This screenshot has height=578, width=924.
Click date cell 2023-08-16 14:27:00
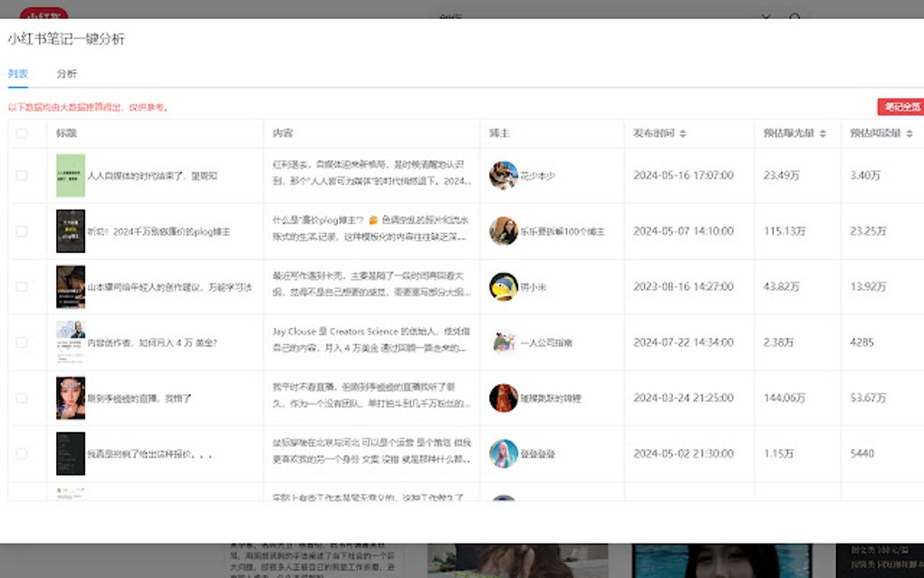tap(684, 286)
